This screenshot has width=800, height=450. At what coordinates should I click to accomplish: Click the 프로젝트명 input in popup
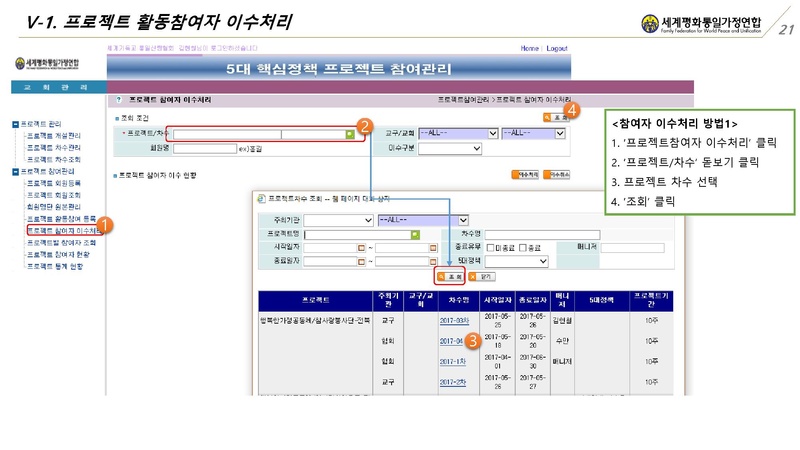coord(358,234)
